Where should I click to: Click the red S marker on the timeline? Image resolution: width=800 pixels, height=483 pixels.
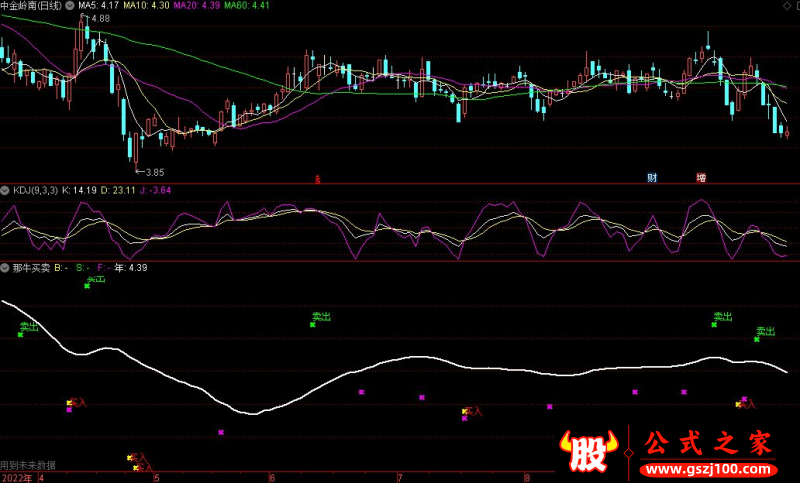[317, 179]
